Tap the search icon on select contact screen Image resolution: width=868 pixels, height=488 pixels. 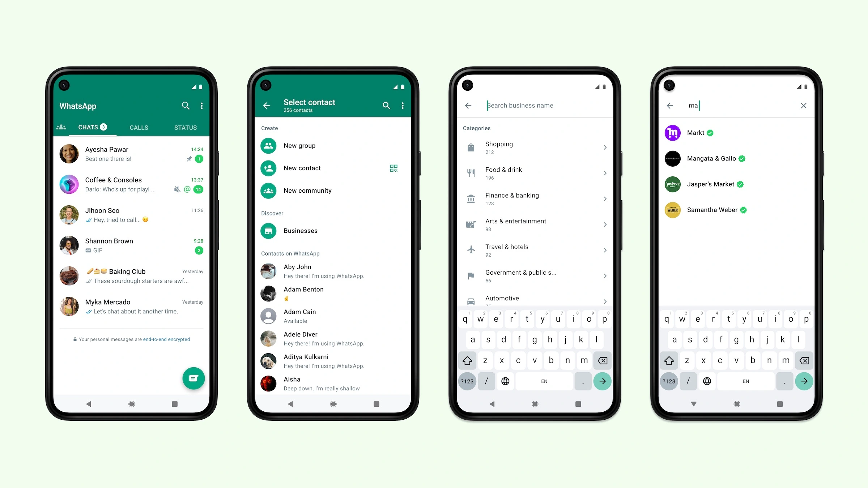(386, 106)
